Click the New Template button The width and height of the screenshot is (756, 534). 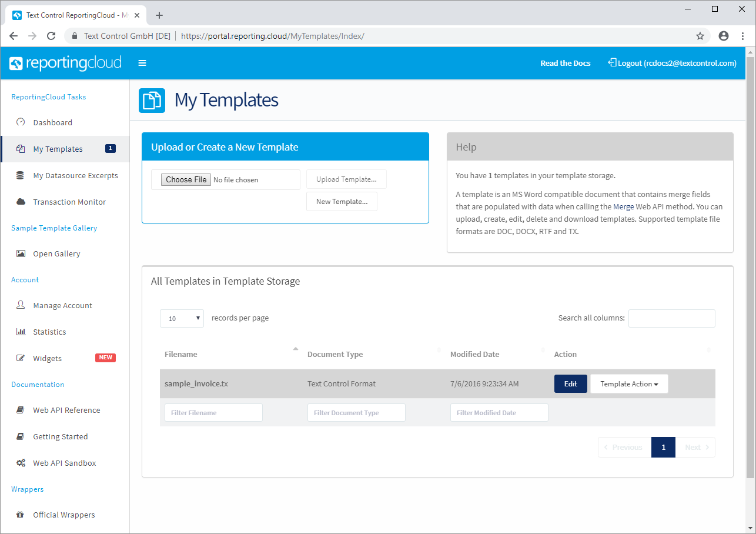342,201
